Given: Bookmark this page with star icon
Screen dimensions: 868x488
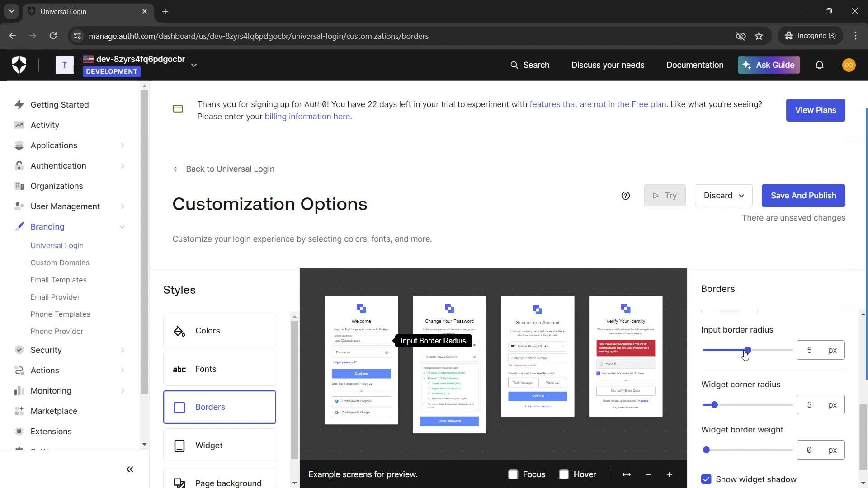Looking at the screenshot, I should [759, 36].
